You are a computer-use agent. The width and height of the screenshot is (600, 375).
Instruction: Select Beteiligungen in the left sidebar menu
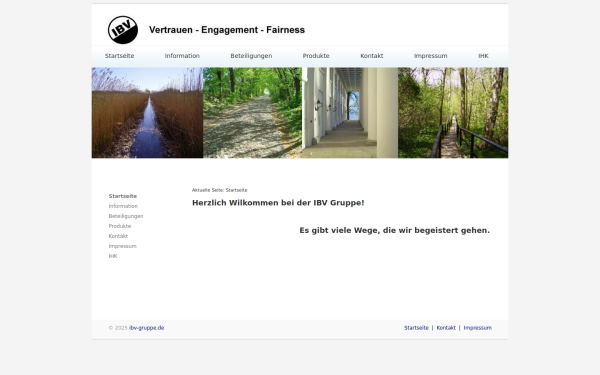coord(126,216)
